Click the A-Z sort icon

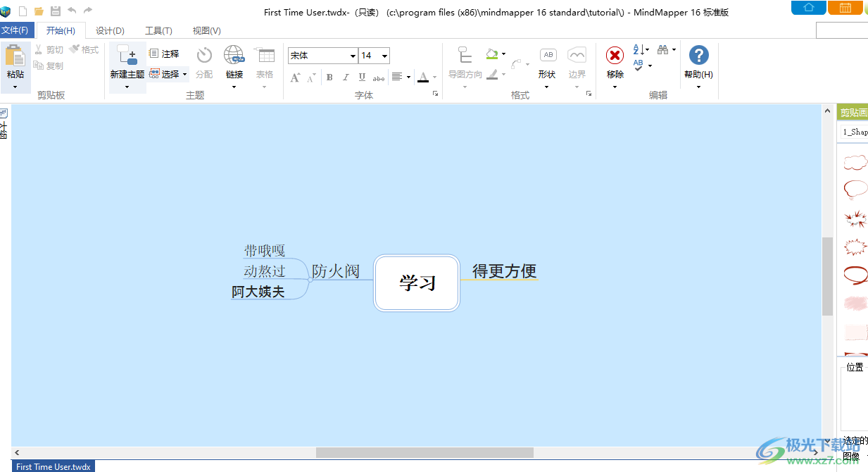coord(639,49)
